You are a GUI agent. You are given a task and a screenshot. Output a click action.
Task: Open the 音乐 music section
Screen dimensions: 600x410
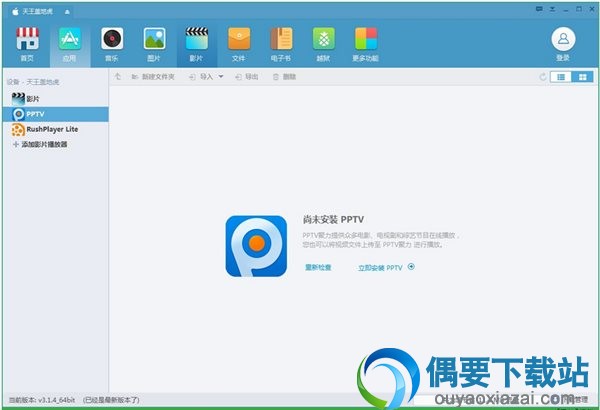coord(112,44)
